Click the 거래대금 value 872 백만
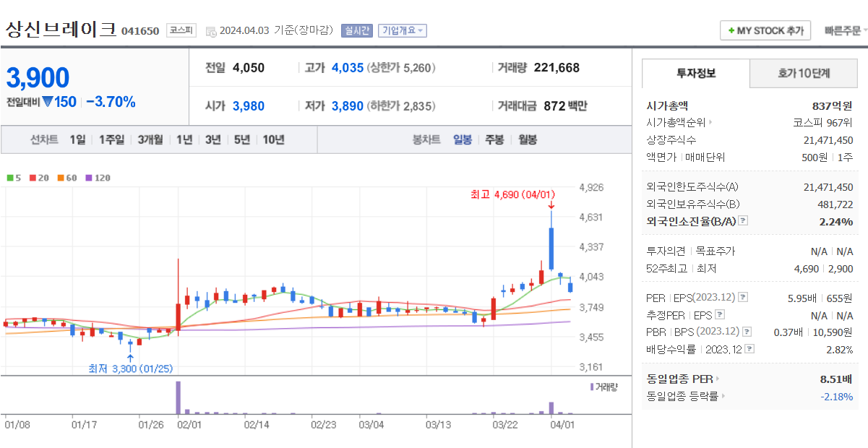Image resolution: width=868 pixels, height=448 pixels. tap(565, 105)
